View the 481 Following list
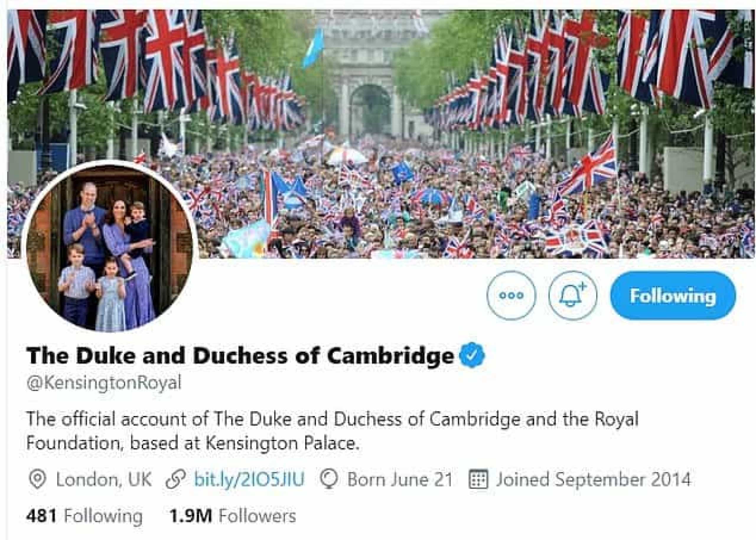 [84, 516]
